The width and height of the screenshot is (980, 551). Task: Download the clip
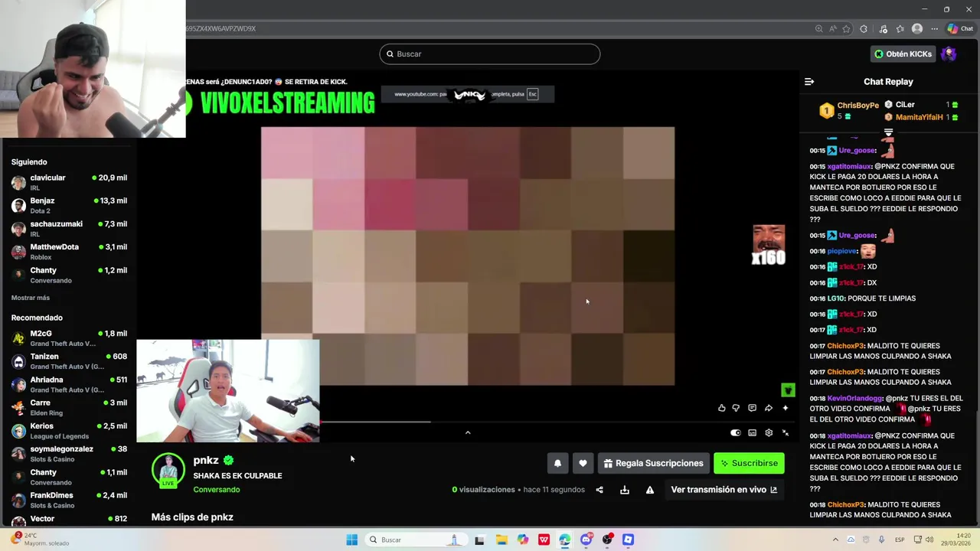pyautogui.click(x=625, y=490)
